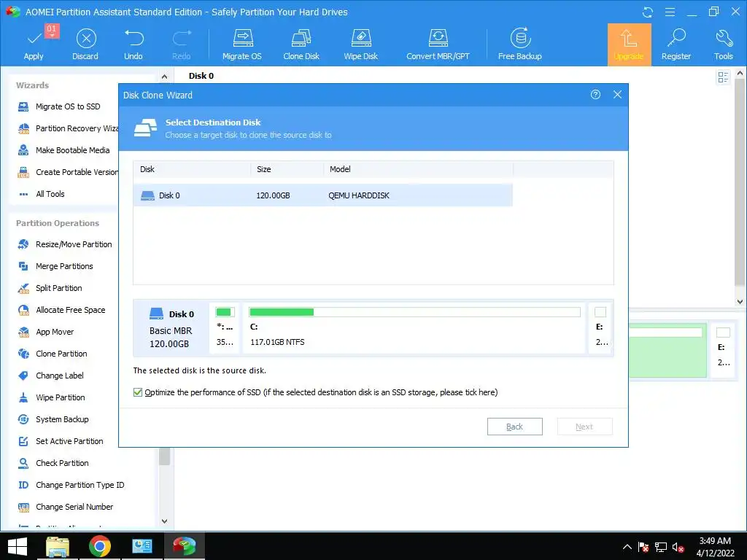
Task: Choose Change Label
Action: pyautogui.click(x=50, y=376)
